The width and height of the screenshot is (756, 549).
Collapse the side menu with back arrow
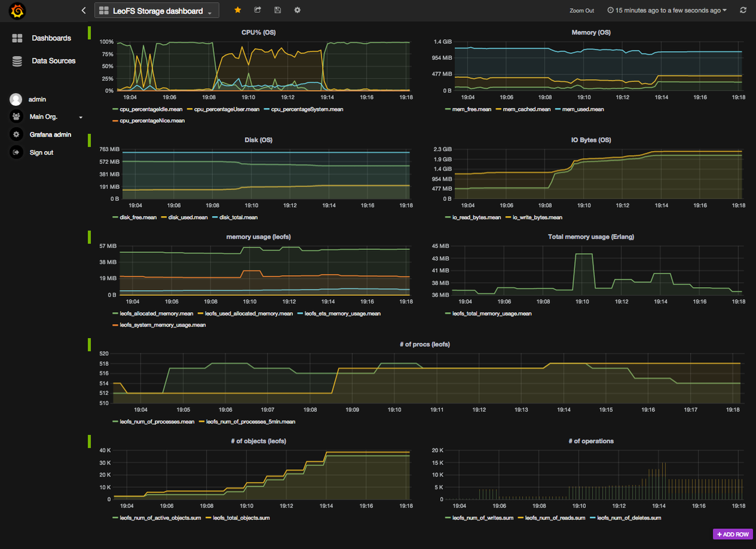[84, 11]
